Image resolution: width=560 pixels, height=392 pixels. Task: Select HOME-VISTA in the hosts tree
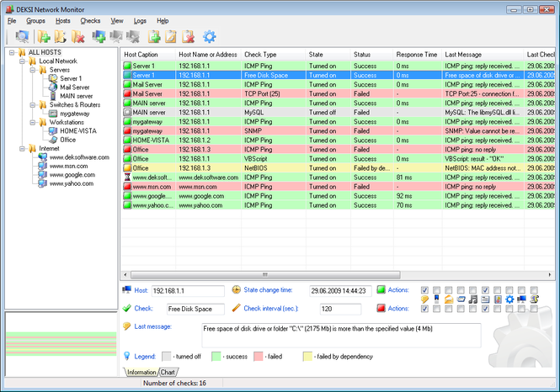click(78, 131)
